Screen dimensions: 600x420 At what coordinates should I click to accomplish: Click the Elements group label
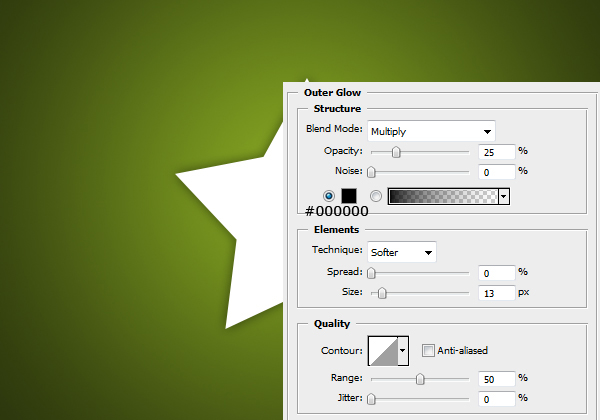pyautogui.click(x=336, y=230)
